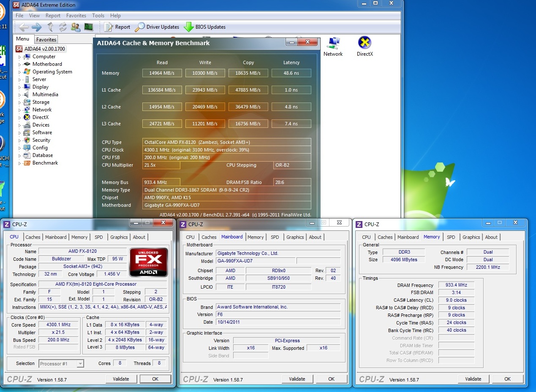Open the Processor #1 selection dropdown
The height and width of the screenshot is (392, 536).
click(61, 363)
